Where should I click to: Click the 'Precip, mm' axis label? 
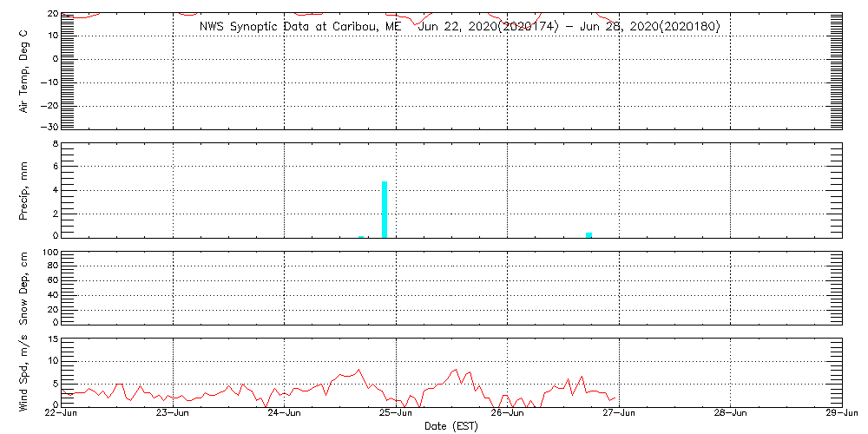[24, 189]
